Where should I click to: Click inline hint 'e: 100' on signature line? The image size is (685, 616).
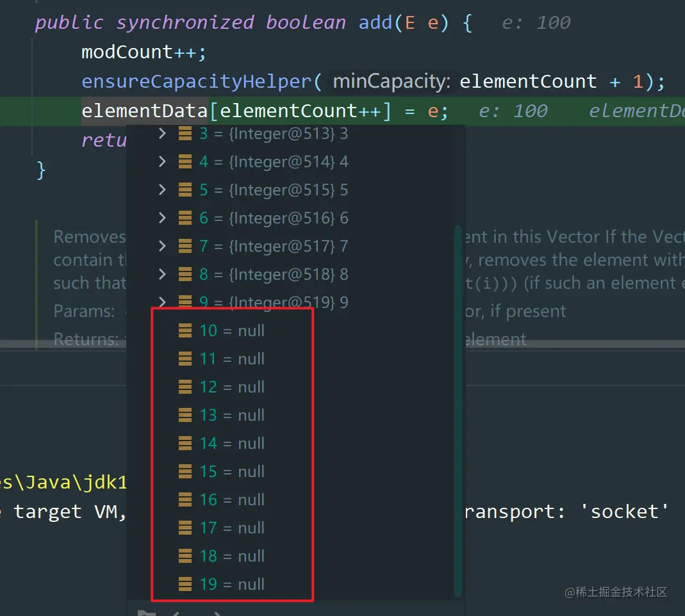[536, 22]
